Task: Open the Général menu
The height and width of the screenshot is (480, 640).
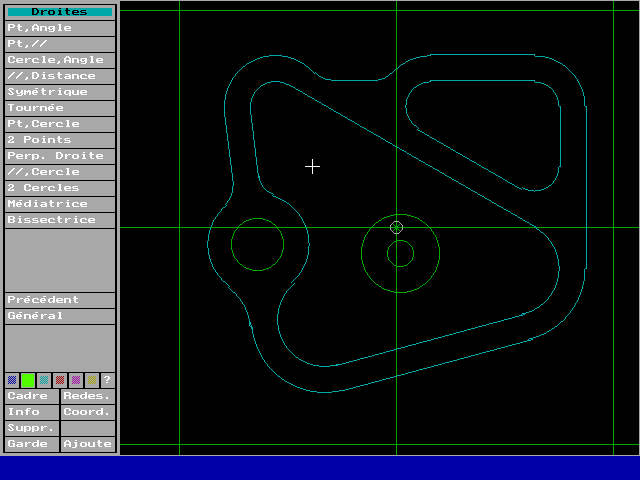Action: (60, 316)
